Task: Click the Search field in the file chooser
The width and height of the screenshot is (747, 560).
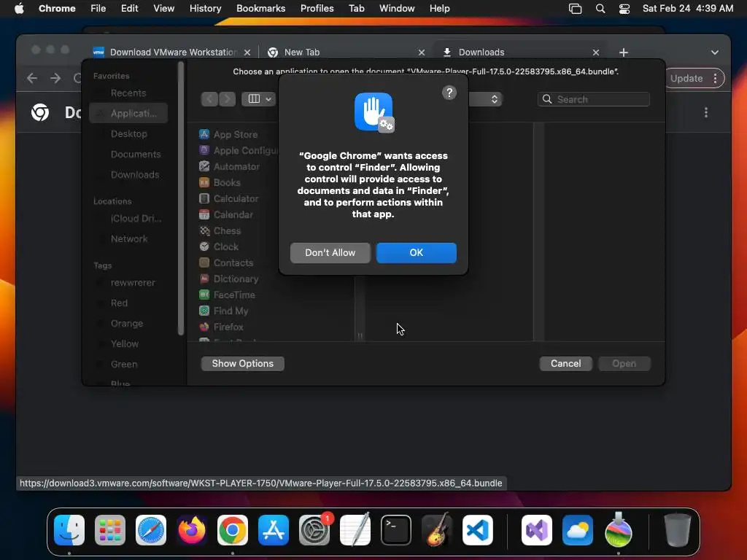Action: tap(594, 99)
